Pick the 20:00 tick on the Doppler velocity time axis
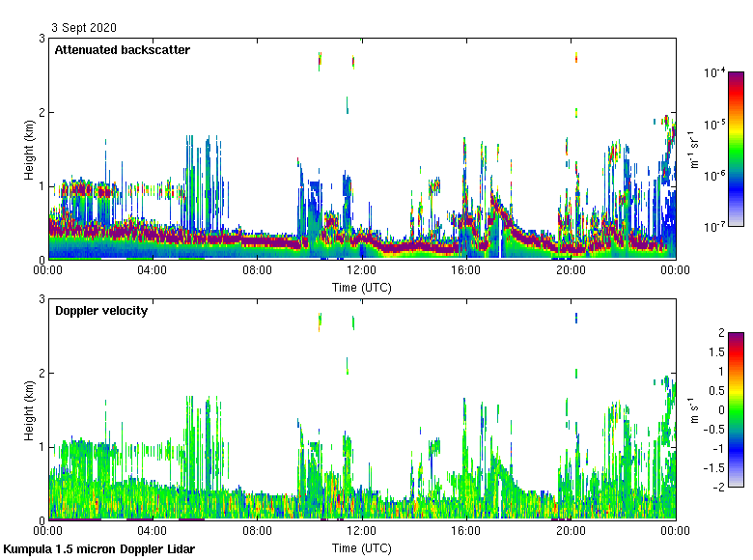This screenshot has width=753, height=560. 571,532
